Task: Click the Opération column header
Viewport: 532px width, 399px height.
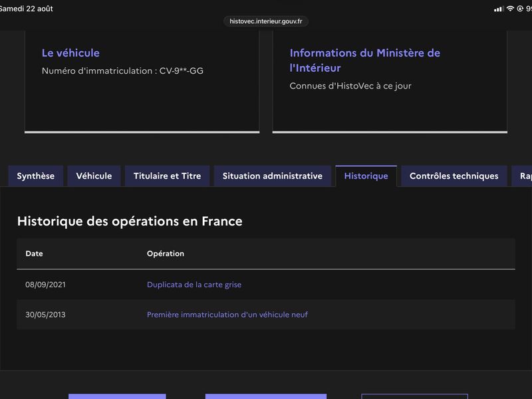Action: (x=166, y=253)
